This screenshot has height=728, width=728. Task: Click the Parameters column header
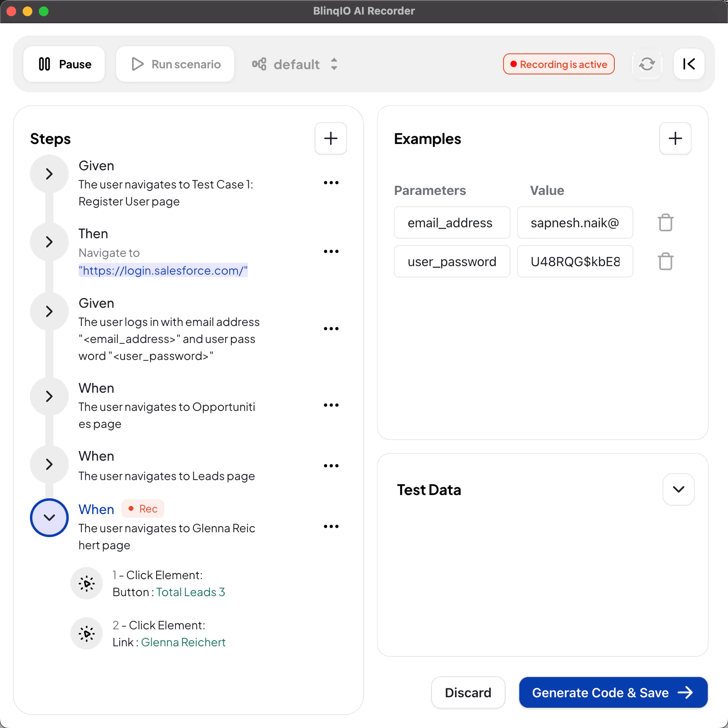click(430, 190)
